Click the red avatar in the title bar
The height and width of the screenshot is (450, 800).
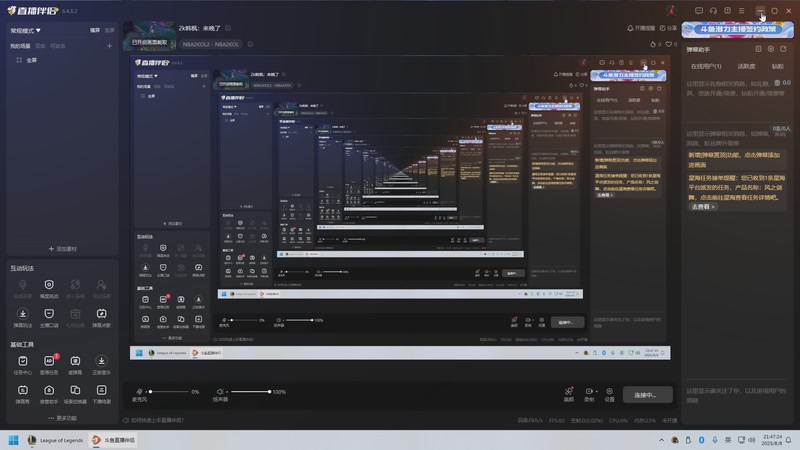coord(671,11)
